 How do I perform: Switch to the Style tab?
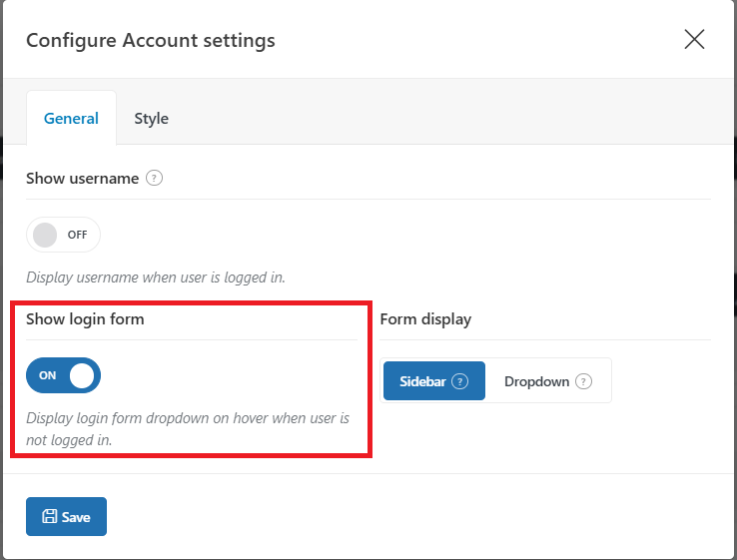(x=152, y=118)
